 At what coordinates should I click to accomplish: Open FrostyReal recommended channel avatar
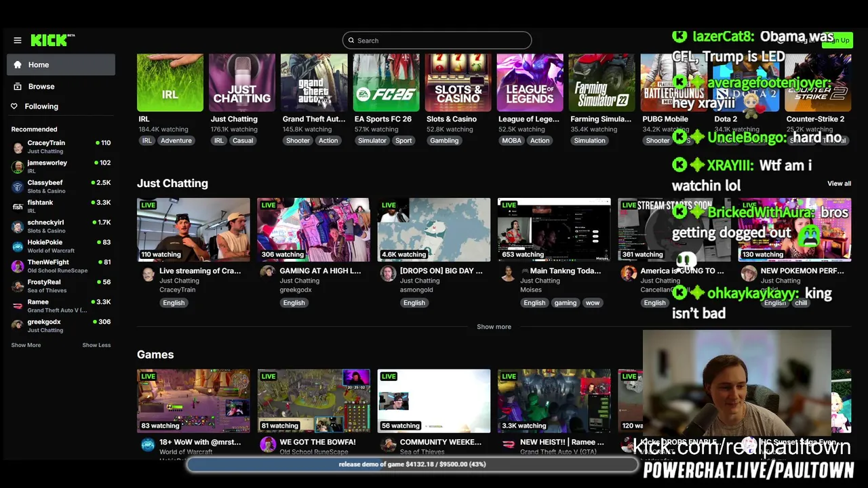pos(18,286)
